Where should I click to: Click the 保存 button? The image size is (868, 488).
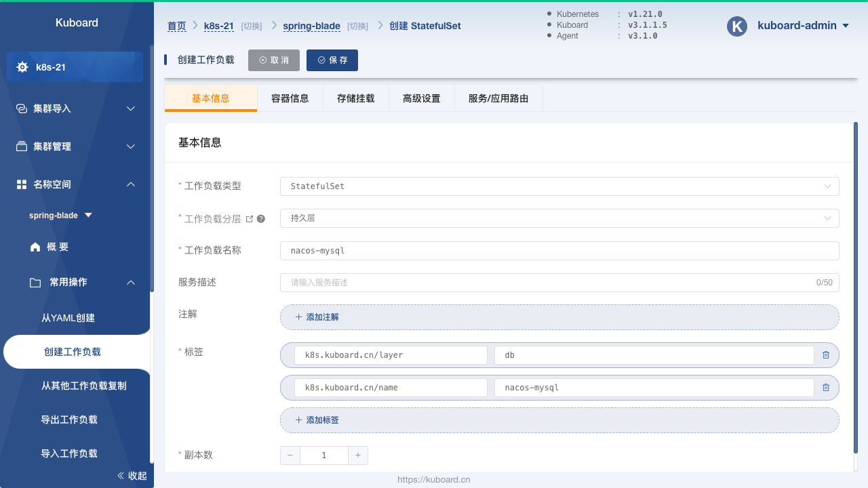coord(332,60)
